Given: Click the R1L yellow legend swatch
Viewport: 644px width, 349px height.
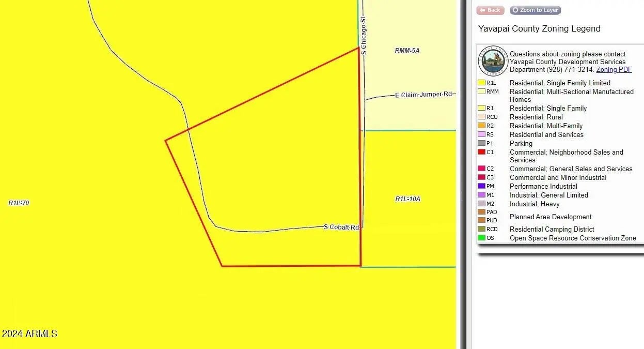Looking at the screenshot, I should 481,83.
